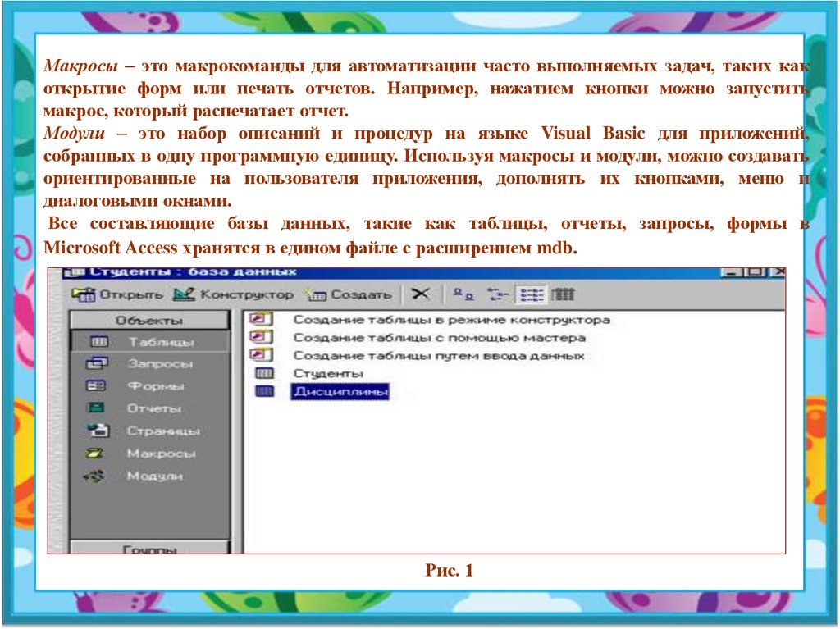Switch to small icons view

pyautogui.click(x=497, y=294)
